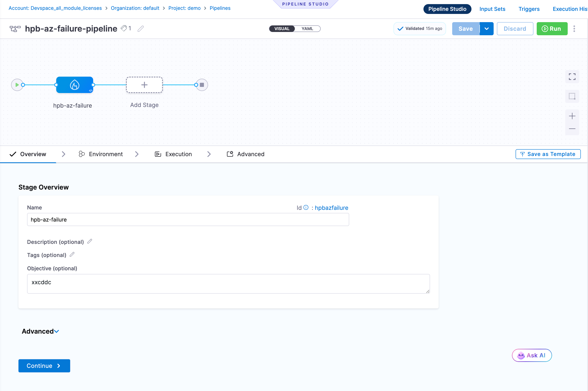Open the three-dot more options menu
This screenshot has height=391, width=588.
(574, 29)
